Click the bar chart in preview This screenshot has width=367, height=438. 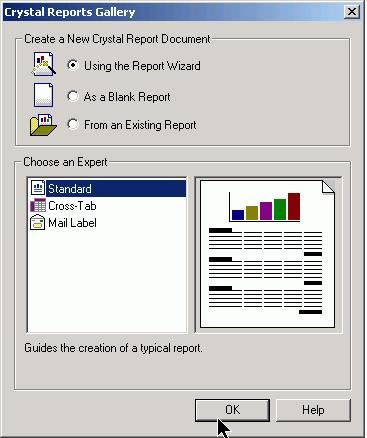[265, 207]
